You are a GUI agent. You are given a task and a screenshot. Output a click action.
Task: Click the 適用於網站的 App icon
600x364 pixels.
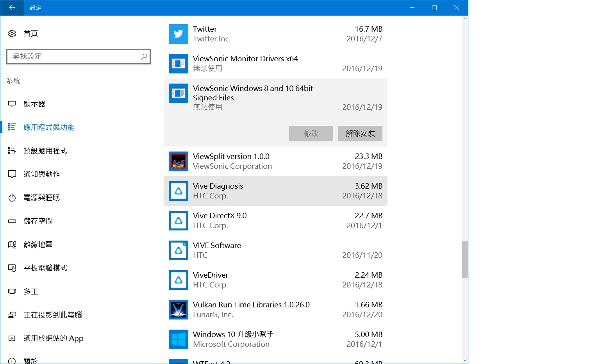click(12, 338)
